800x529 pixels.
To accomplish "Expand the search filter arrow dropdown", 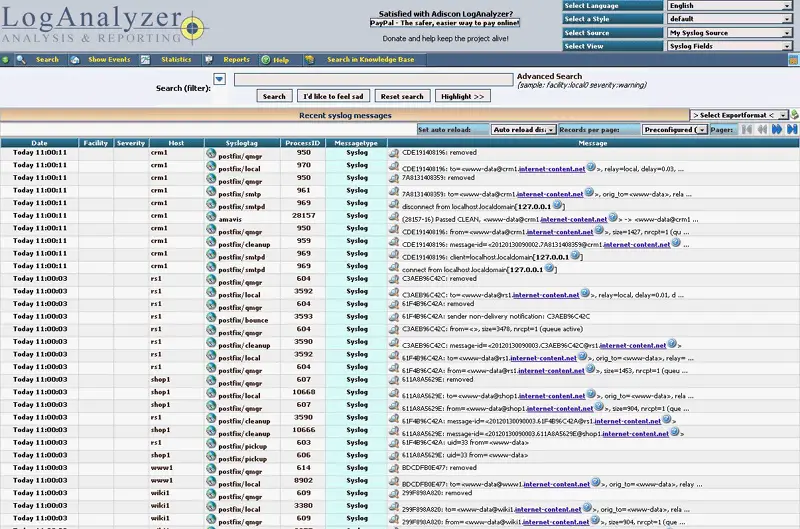I will coord(219,79).
